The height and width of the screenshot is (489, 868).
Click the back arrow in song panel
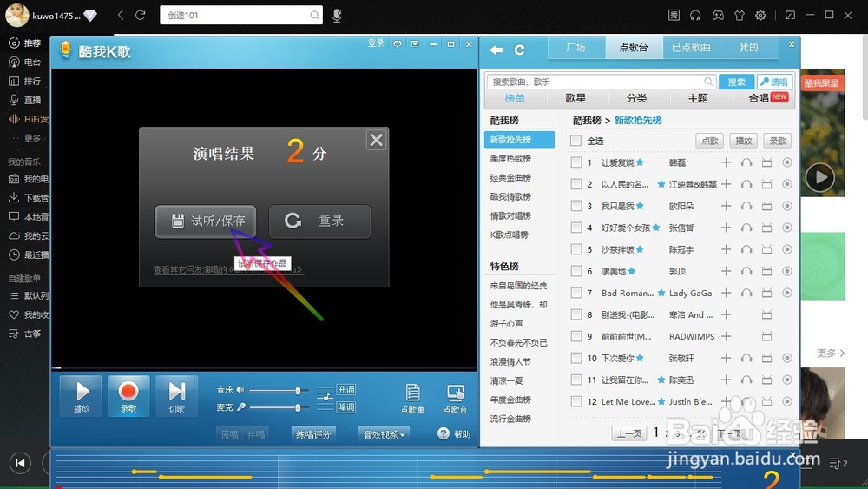[496, 50]
